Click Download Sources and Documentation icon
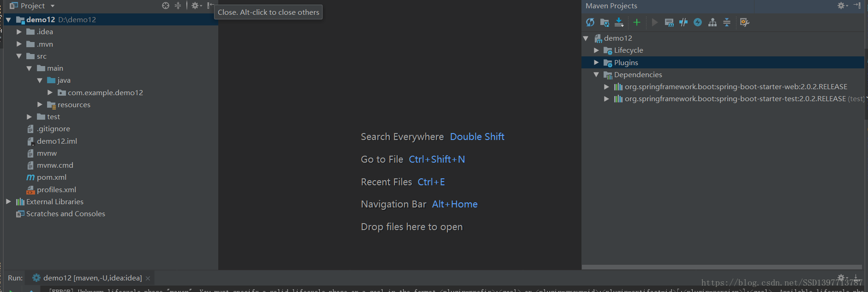Screen dimensions: 868x292 (619, 22)
